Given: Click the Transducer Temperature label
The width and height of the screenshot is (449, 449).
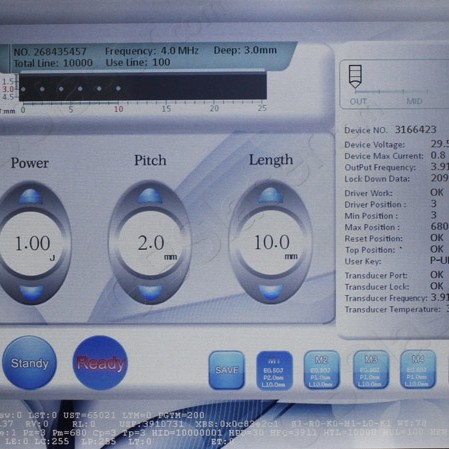Looking at the screenshot, I should pos(393,309).
